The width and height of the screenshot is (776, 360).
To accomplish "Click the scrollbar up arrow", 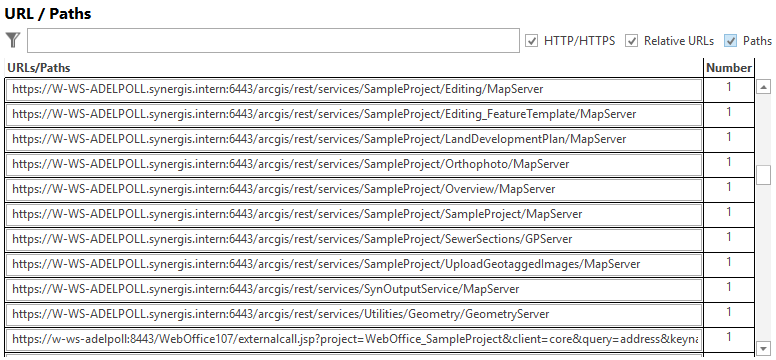I will tap(764, 88).
